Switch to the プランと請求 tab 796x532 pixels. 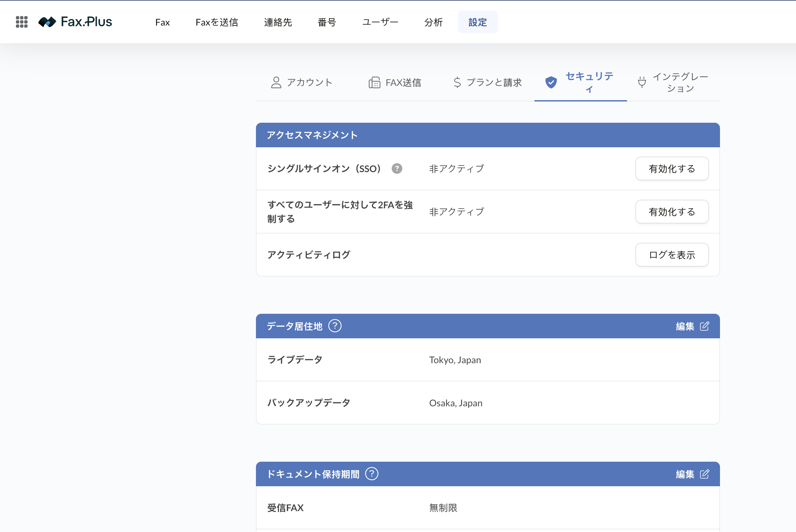[x=488, y=83]
